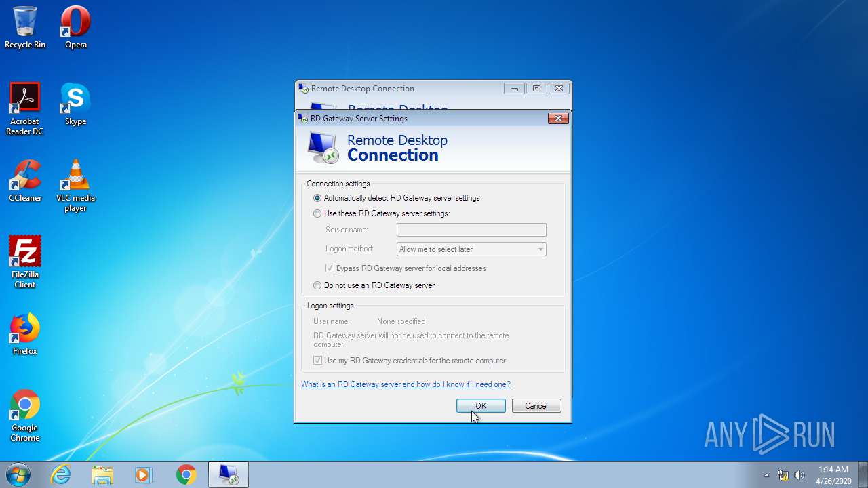
Task: Open the Windows Start menu
Action: 18,474
